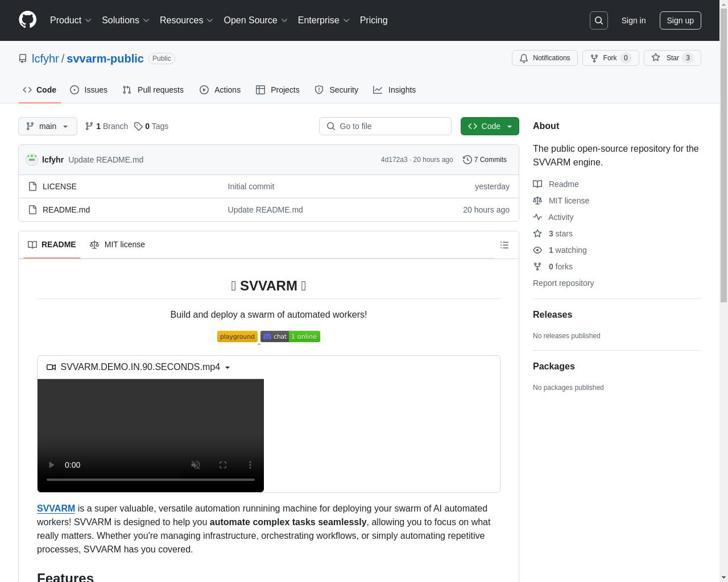Select the Code tab
Screen dimensions: 728x582
(x=40, y=90)
